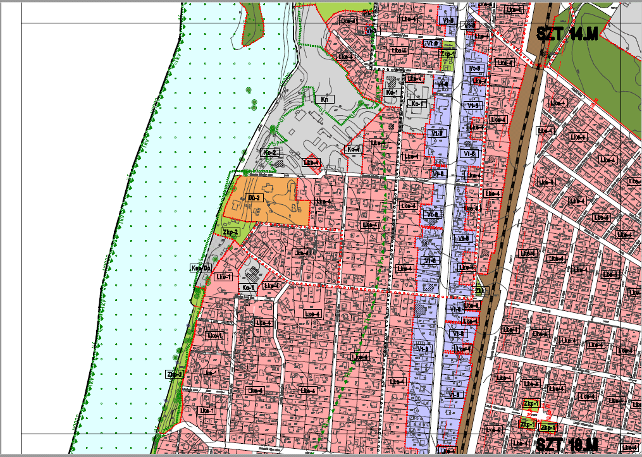Select the Kn label in gray zone
The height and width of the screenshot is (457, 642).
click(x=325, y=99)
